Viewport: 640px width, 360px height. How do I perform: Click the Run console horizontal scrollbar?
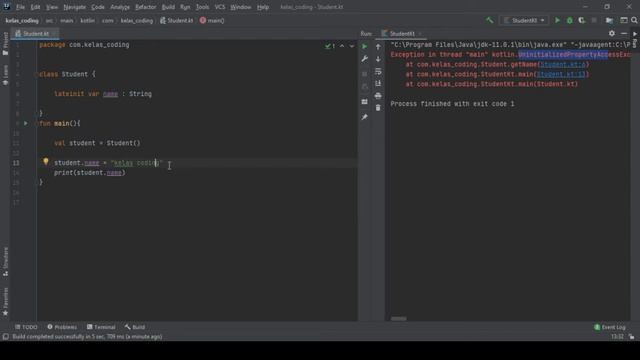coord(398,319)
